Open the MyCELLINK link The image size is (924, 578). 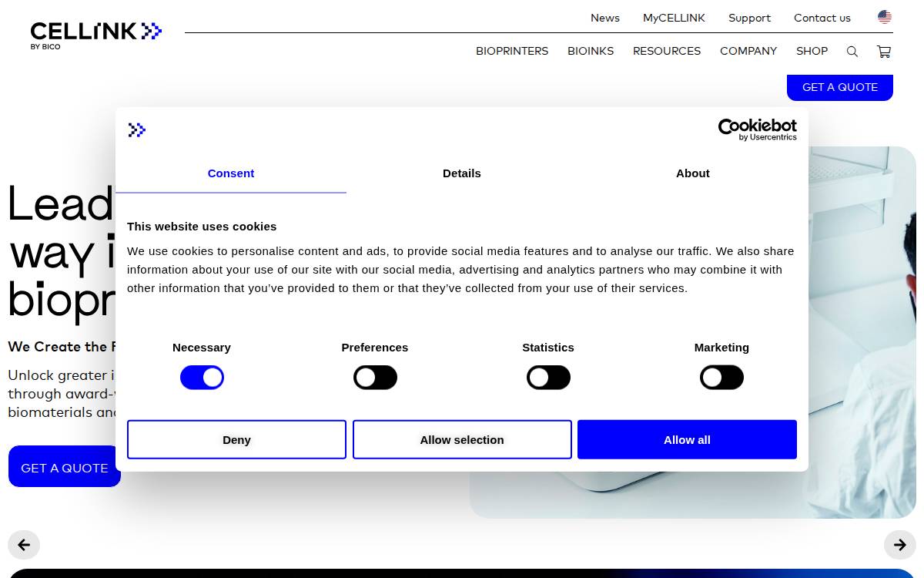[674, 18]
